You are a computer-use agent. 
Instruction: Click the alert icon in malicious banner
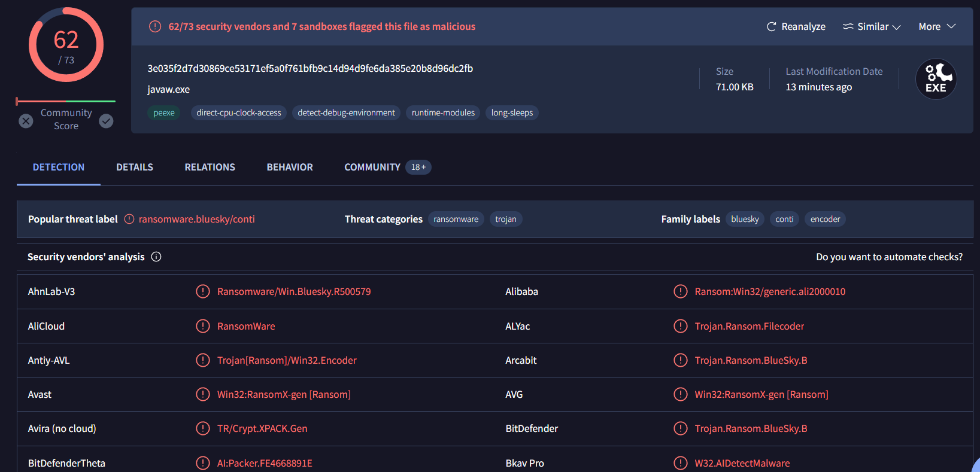pos(155,26)
